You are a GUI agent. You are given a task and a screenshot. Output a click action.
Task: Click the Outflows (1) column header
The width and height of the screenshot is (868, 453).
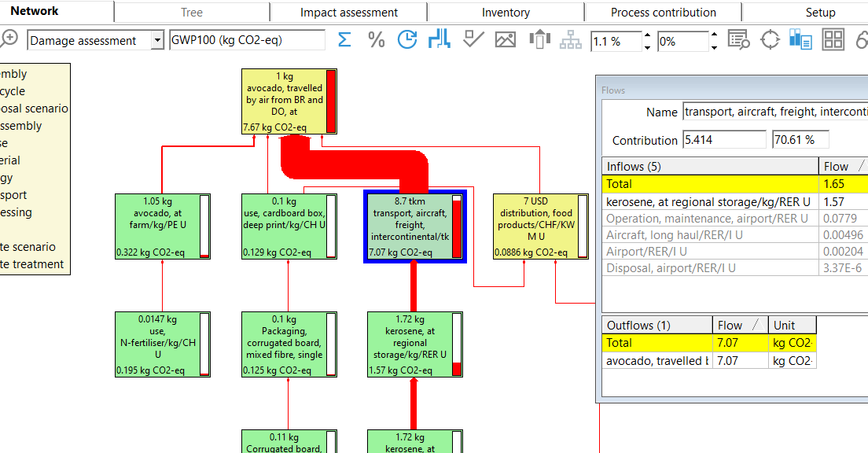[x=657, y=325]
